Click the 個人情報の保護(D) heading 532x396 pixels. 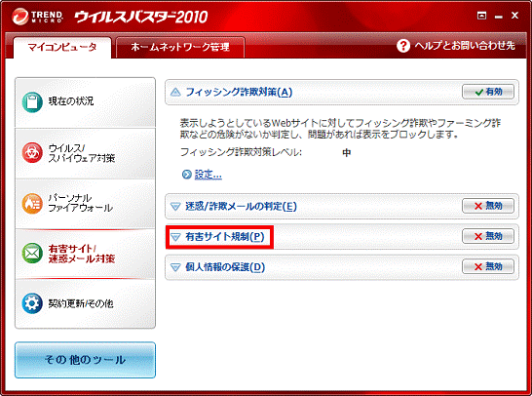225,267
